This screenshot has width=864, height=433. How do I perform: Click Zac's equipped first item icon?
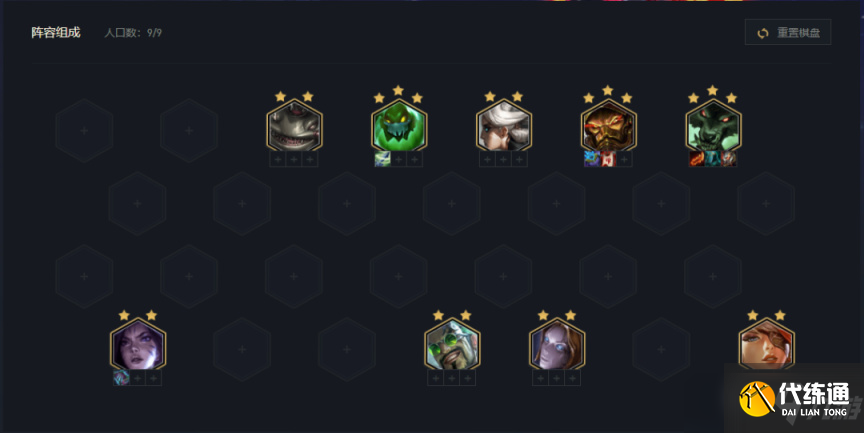(x=382, y=159)
